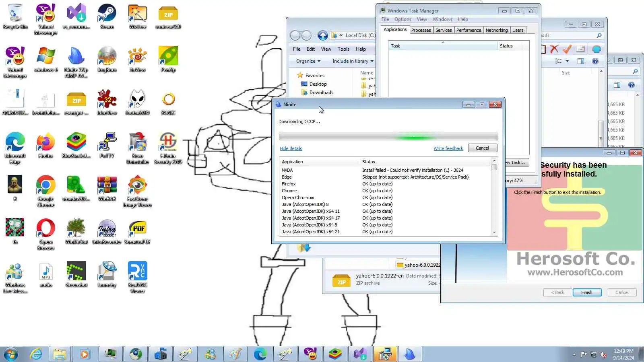Open the PeaZip desktop shortcut
The image size is (644, 362).
pyautogui.click(x=168, y=60)
